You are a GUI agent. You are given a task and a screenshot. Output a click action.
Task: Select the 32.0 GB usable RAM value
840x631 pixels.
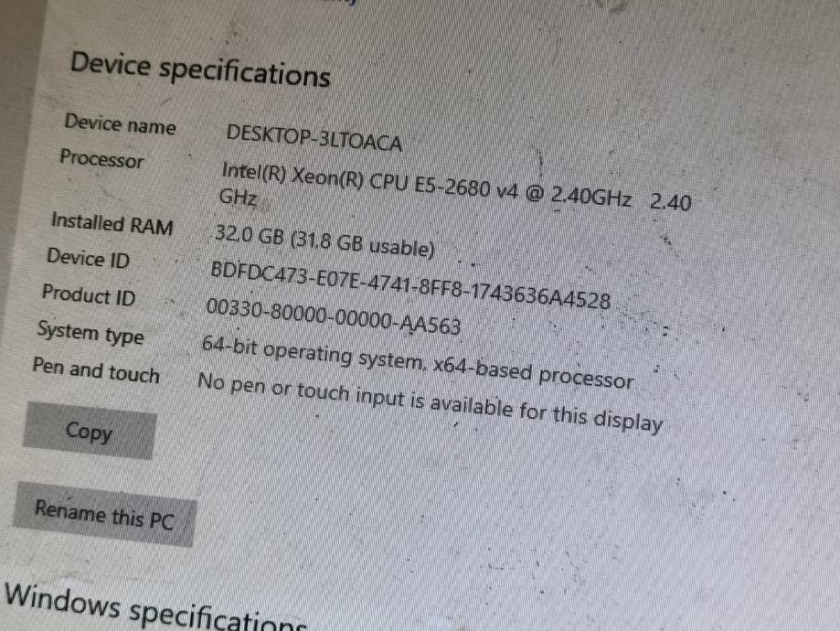(324, 241)
